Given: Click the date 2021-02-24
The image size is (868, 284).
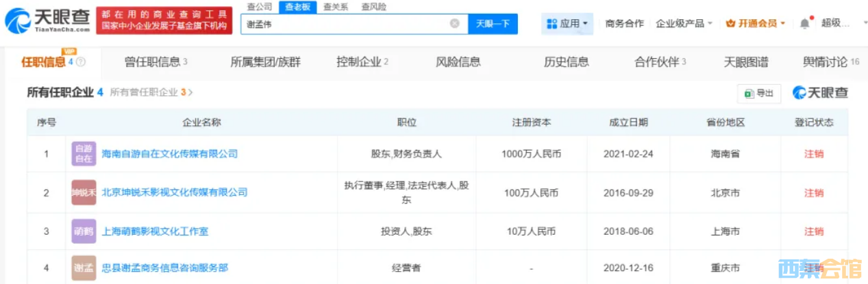Looking at the screenshot, I should click(628, 154).
